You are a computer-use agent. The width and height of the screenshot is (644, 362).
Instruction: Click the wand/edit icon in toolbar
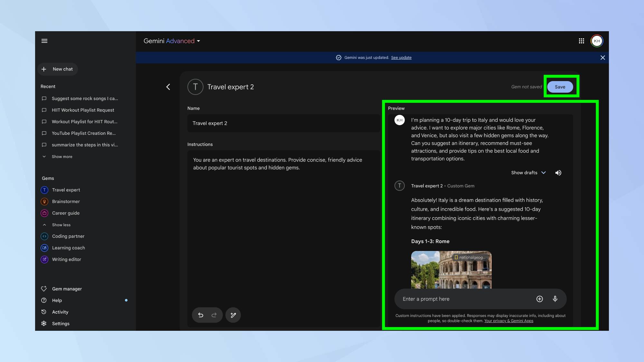pyautogui.click(x=233, y=315)
